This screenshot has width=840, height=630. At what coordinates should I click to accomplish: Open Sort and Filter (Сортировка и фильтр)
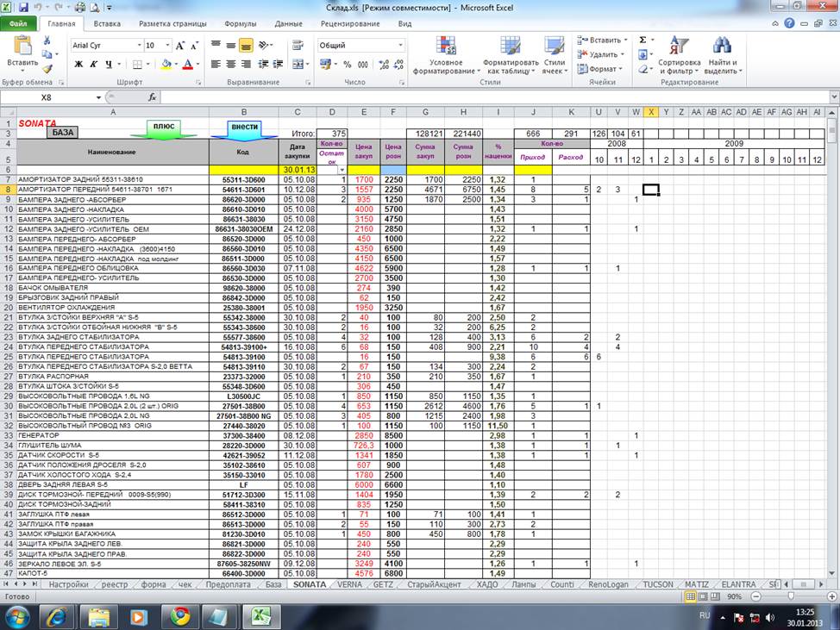(680, 55)
